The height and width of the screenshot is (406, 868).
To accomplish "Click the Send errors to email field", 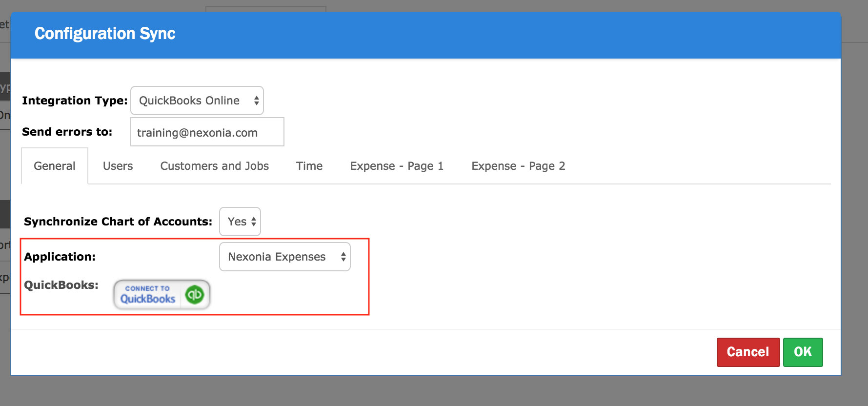I will pos(207,132).
